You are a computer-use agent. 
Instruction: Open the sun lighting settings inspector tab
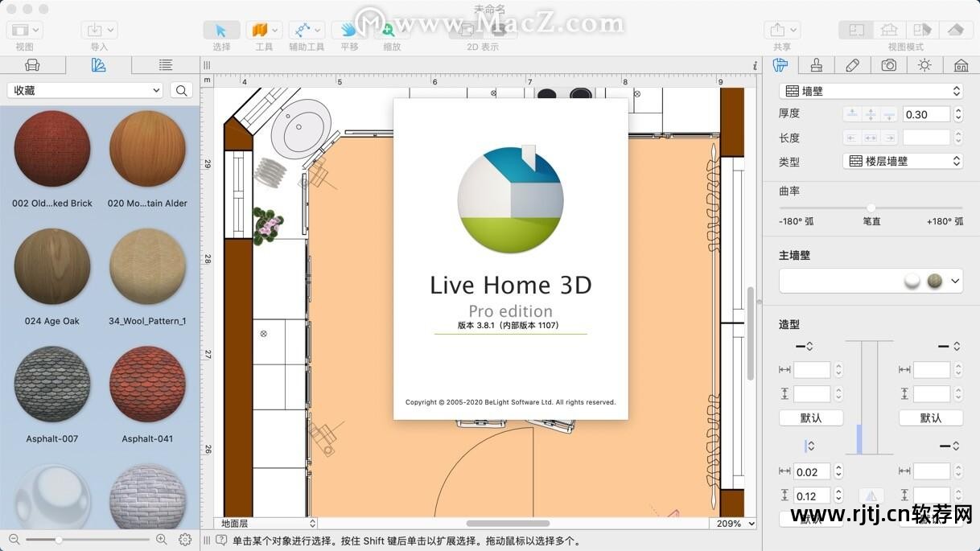tap(924, 65)
